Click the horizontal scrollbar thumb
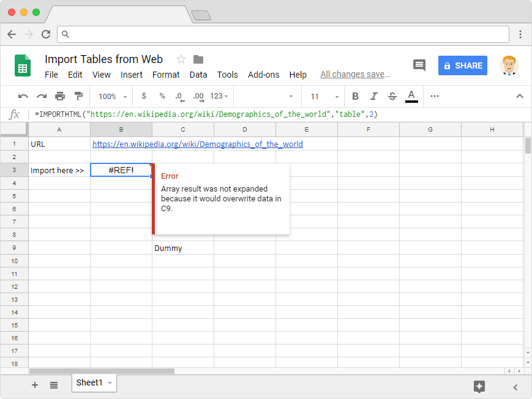This screenshot has height=399, width=532. point(102,371)
